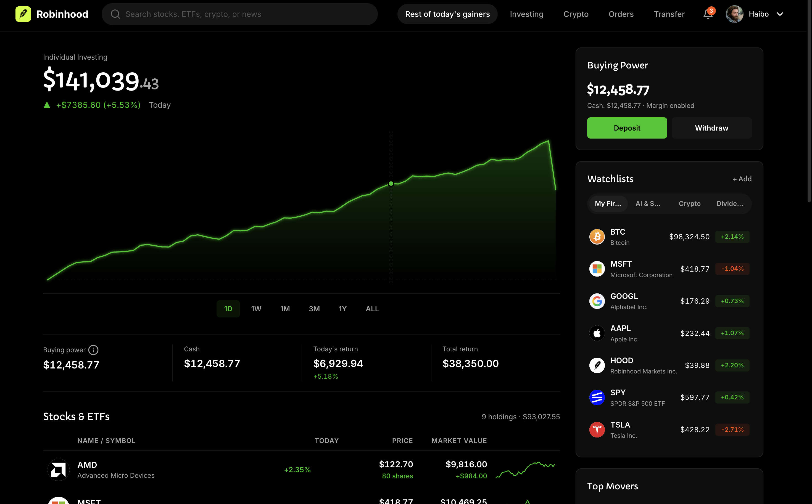
Task: Click + Add in Watchlists
Action: pos(742,179)
